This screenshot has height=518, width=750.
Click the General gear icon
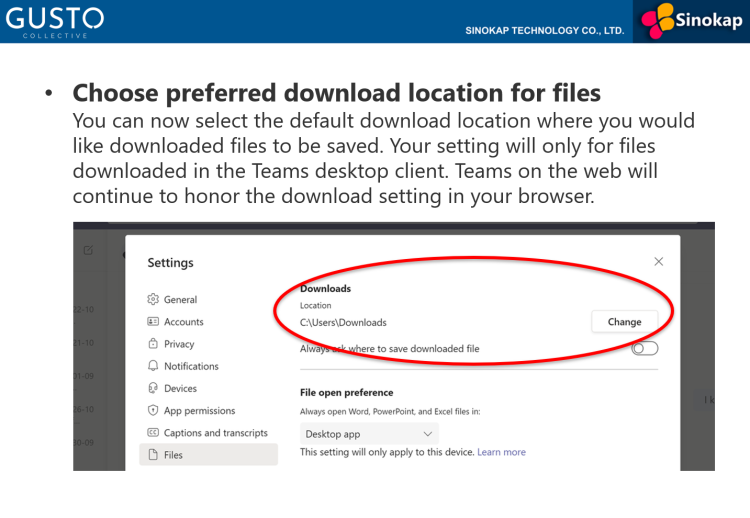153,299
